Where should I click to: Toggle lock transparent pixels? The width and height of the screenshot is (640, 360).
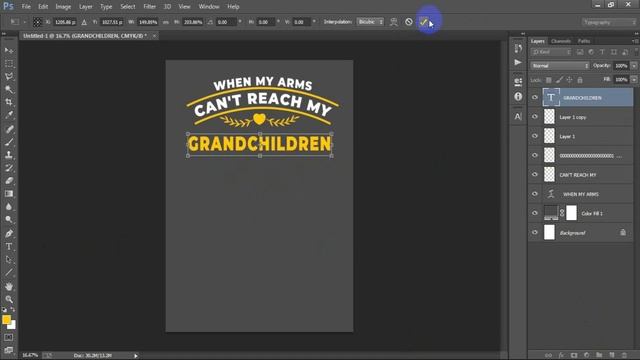549,80
